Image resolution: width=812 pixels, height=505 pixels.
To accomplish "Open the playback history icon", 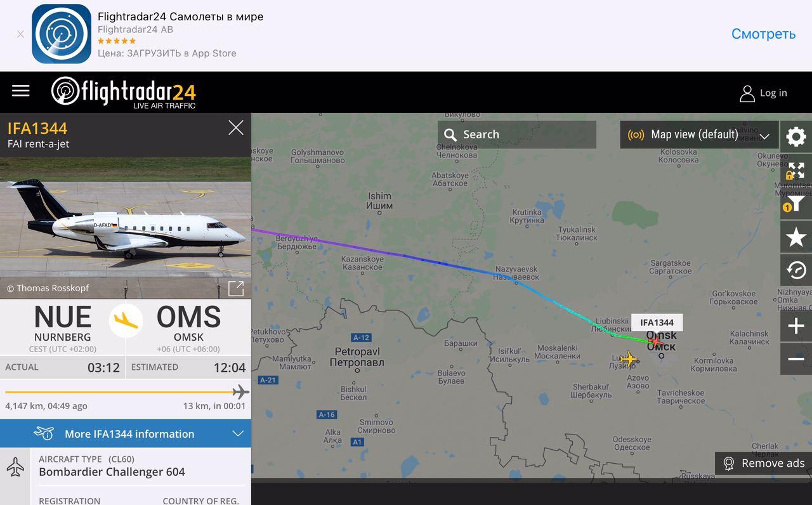I will [x=796, y=271].
